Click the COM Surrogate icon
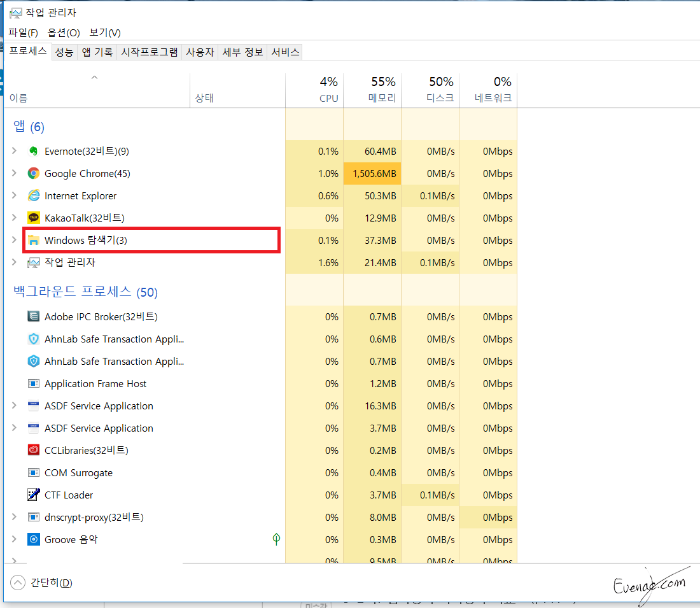The image size is (700, 608). point(34,472)
